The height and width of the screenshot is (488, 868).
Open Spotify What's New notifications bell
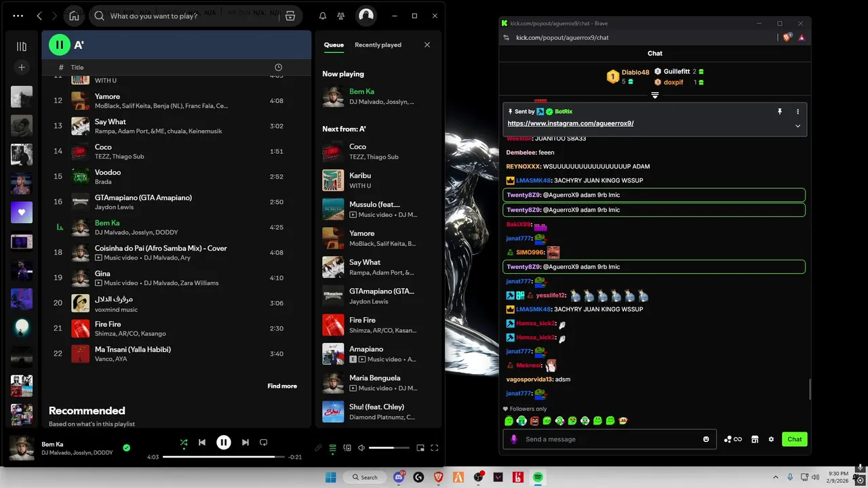tap(323, 16)
